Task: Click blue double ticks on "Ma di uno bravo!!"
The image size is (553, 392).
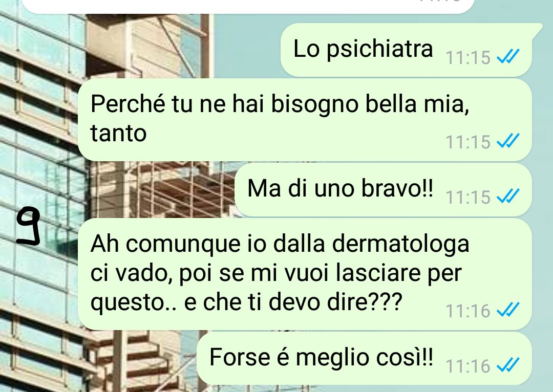Action: pos(508,196)
